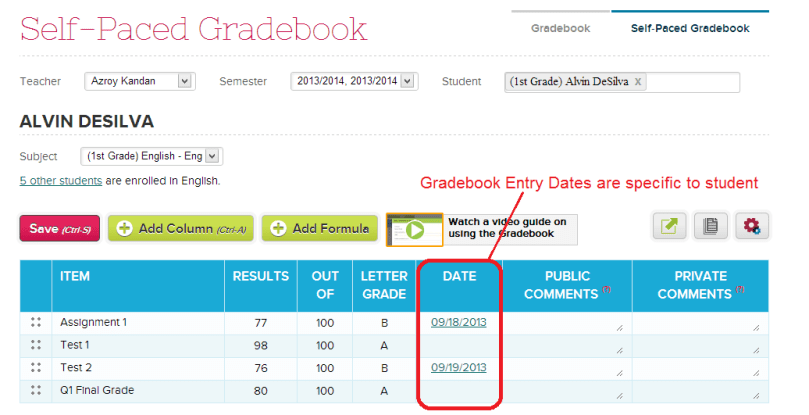
Task: Click the Public Comments box for Test 1
Action: click(567, 346)
